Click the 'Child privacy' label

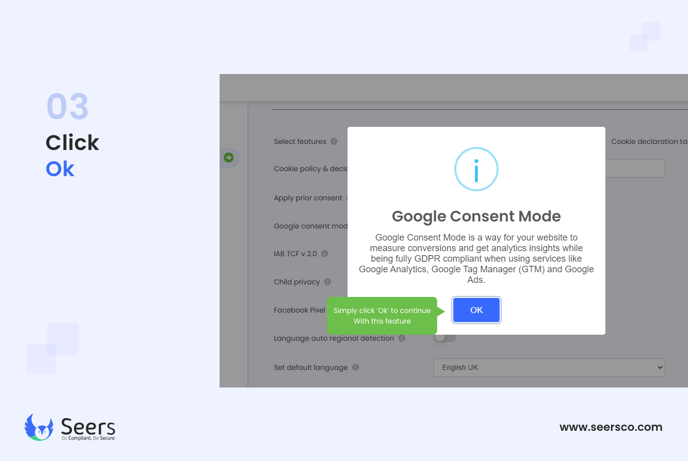[x=297, y=282]
